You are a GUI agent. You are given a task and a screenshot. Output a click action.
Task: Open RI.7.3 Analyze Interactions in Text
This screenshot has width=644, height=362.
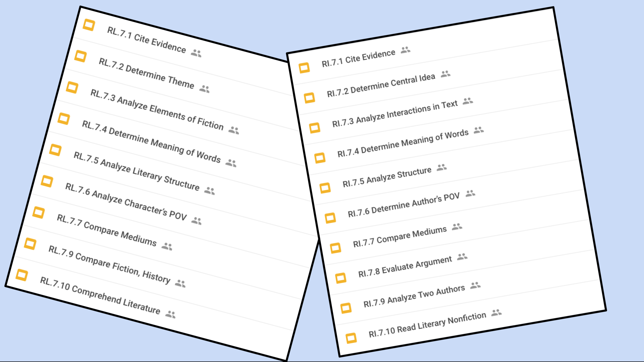pos(395,114)
